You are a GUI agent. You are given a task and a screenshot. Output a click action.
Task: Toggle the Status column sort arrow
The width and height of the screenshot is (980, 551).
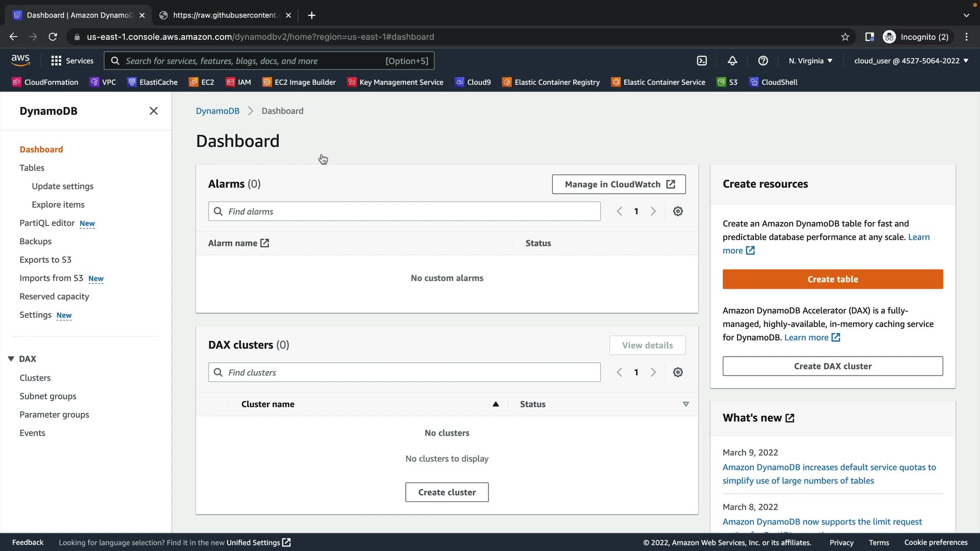pos(685,404)
